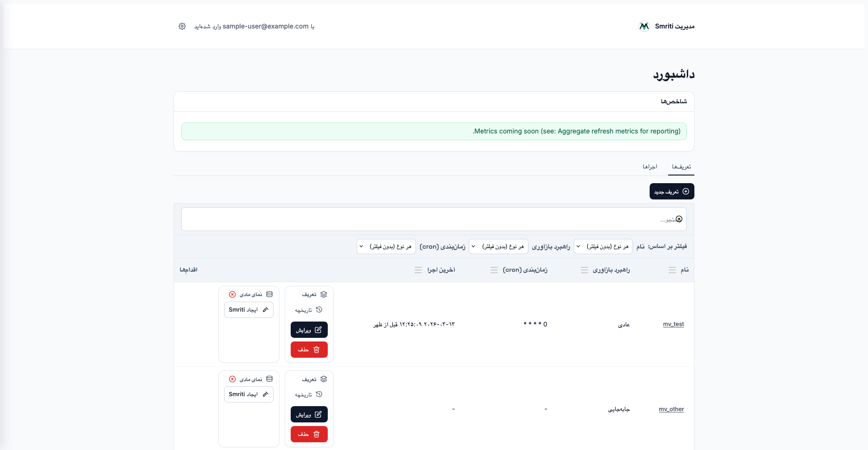868x450 pixels.
Task: Open آخرین اجرا column menu icon
Action: pos(418,270)
